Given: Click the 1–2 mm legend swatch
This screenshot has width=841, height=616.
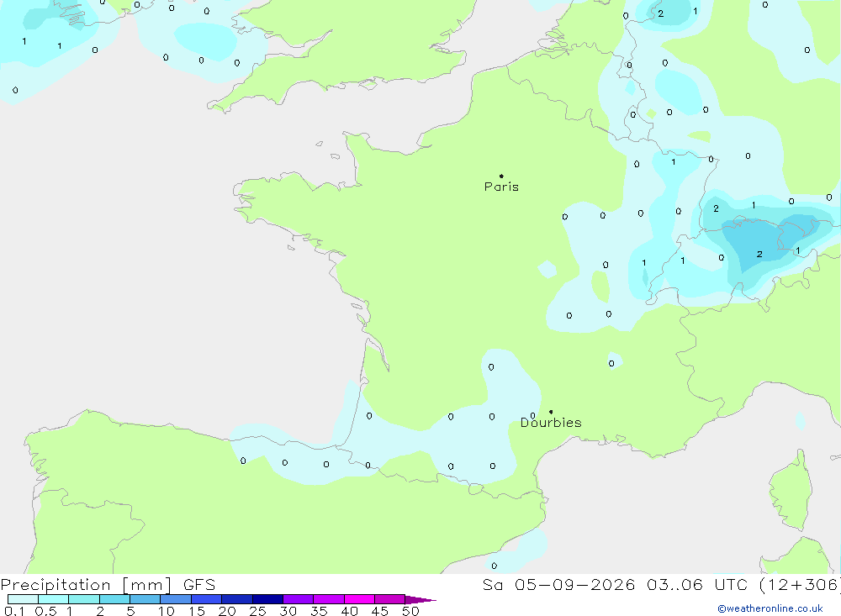Looking at the screenshot, I should click(x=84, y=599).
